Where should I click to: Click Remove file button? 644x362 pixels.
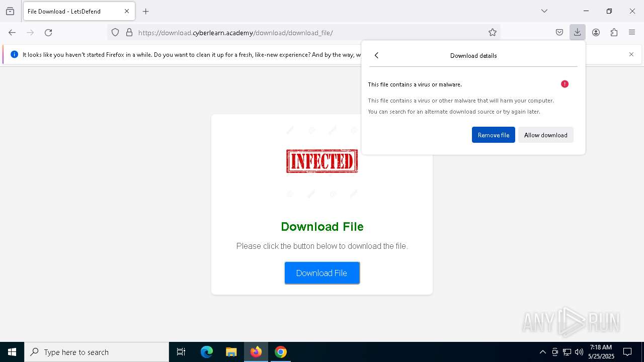[x=494, y=135]
